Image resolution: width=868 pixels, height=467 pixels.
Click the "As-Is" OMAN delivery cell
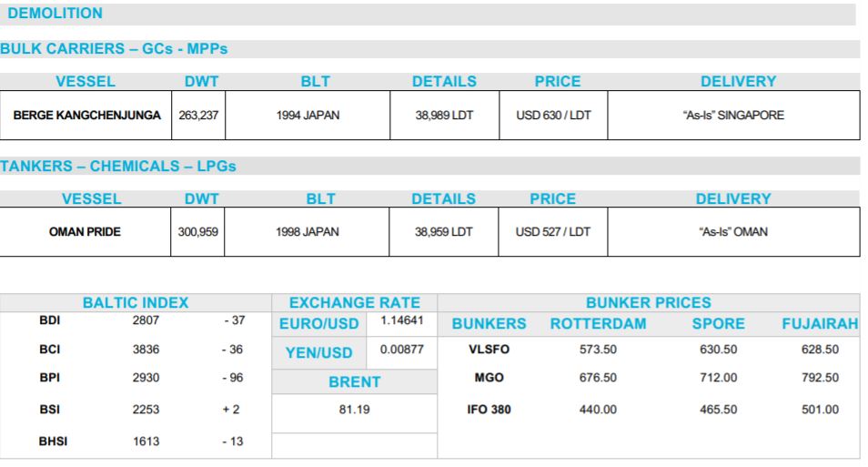click(733, 232)
